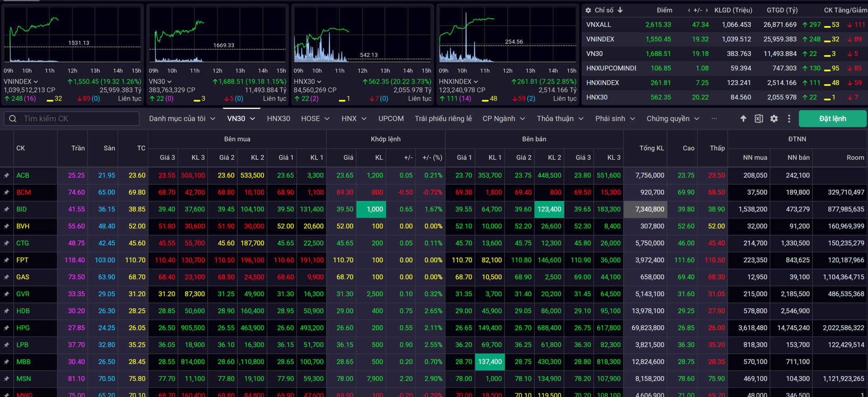Image resolution: width=868 pixels, height=397 pixels.
Task: Switch to HNX30 tab
Action: (x=278, y=118)
